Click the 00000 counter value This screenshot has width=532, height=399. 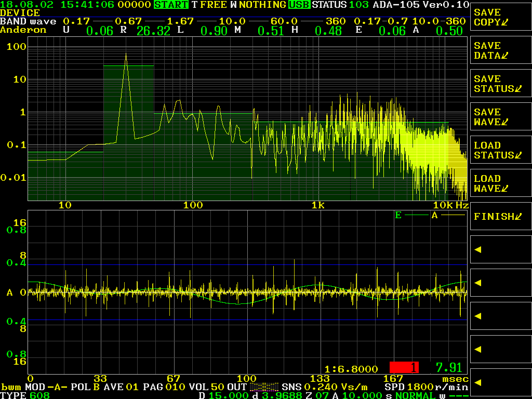pos(134,4)
